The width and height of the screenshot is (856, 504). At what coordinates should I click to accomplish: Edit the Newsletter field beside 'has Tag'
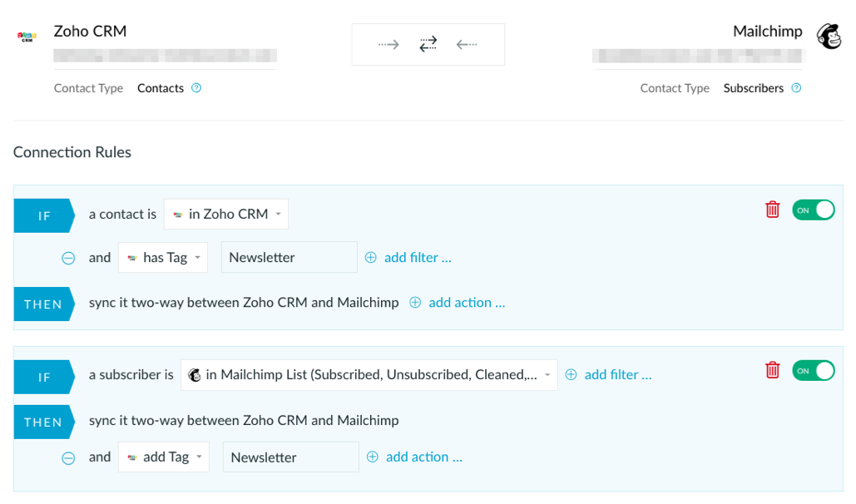click(x=289, y=257)
